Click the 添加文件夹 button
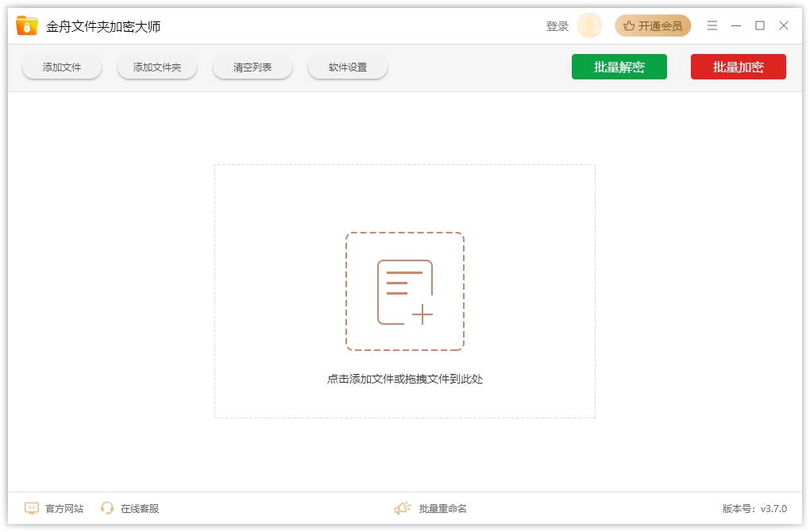This screenshot has height=532, width=810. [x=156, y=67]
